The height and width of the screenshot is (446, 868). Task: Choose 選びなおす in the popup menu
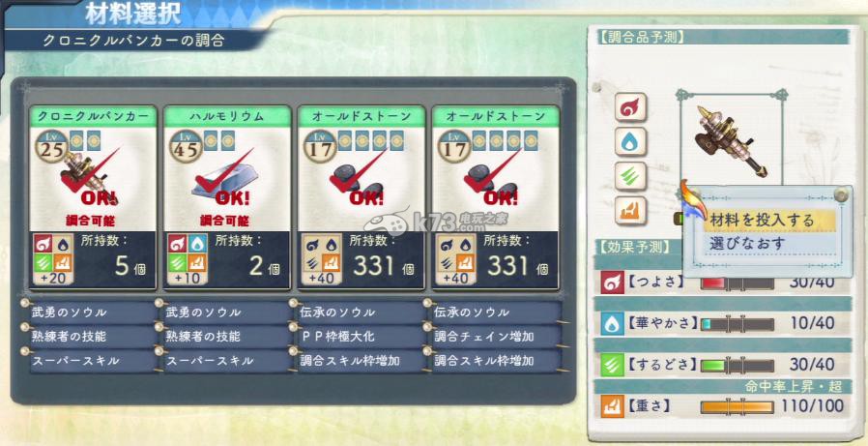(x=769, y=243)
